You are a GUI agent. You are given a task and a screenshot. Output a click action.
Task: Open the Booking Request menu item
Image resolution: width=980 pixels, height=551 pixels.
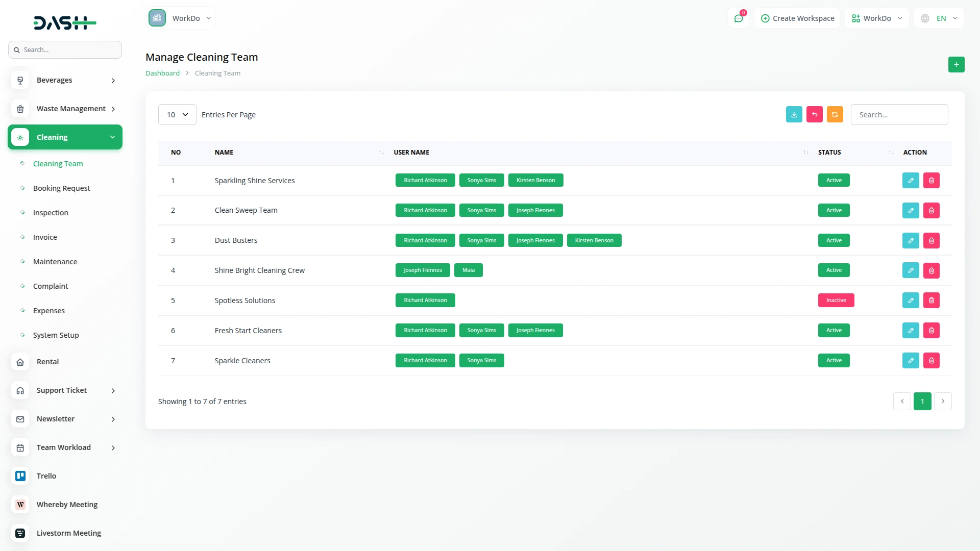click(61, 188)
